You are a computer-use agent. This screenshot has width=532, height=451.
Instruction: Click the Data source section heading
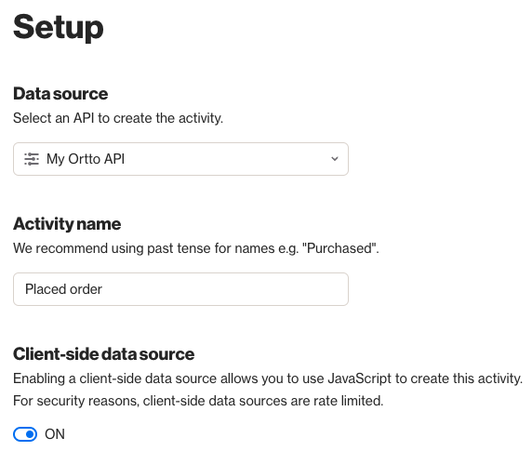point(60,94)
